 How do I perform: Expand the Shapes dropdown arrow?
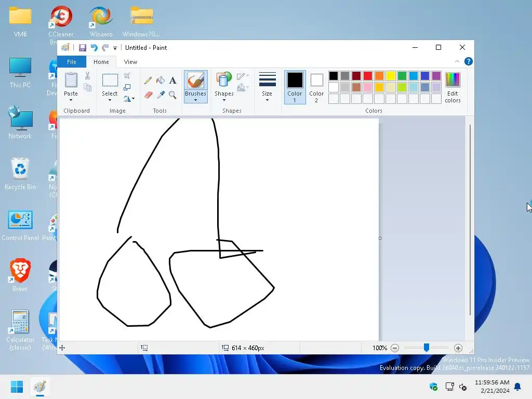(x=224, y=100)
